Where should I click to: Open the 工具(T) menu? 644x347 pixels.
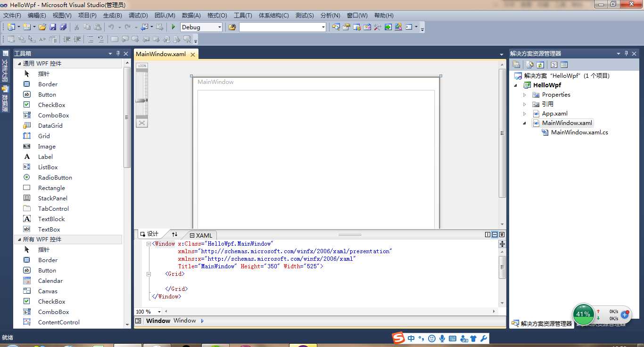(243, 16)
